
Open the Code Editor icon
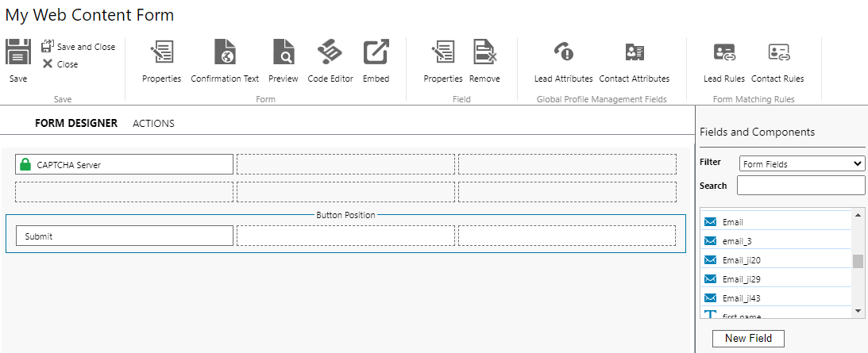330,52
